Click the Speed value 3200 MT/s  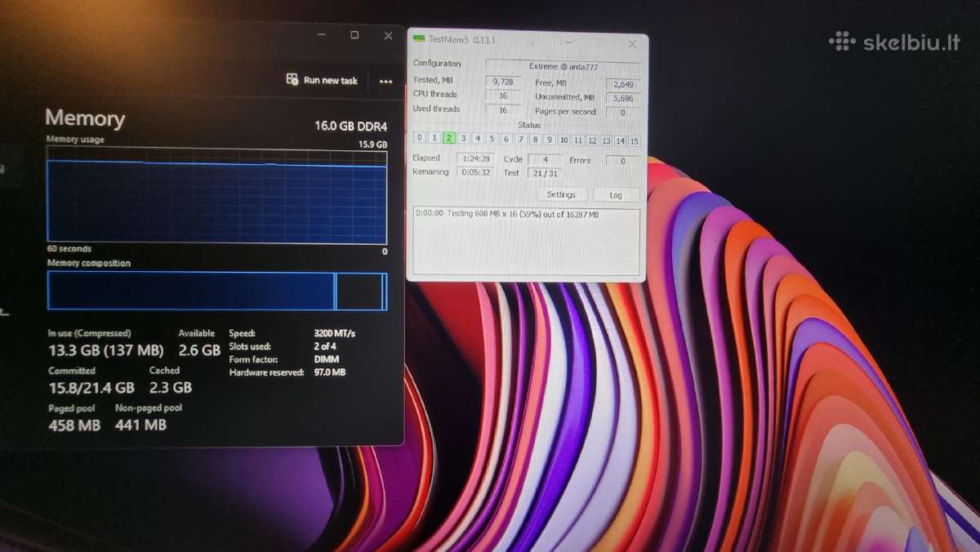click(x=335, y=333)
